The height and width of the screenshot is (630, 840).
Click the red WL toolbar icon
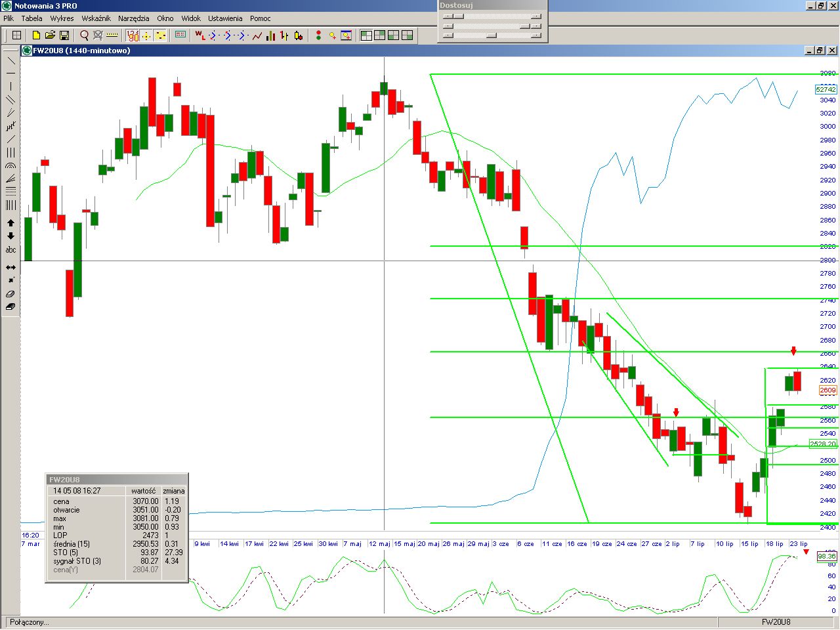[200, 35]
